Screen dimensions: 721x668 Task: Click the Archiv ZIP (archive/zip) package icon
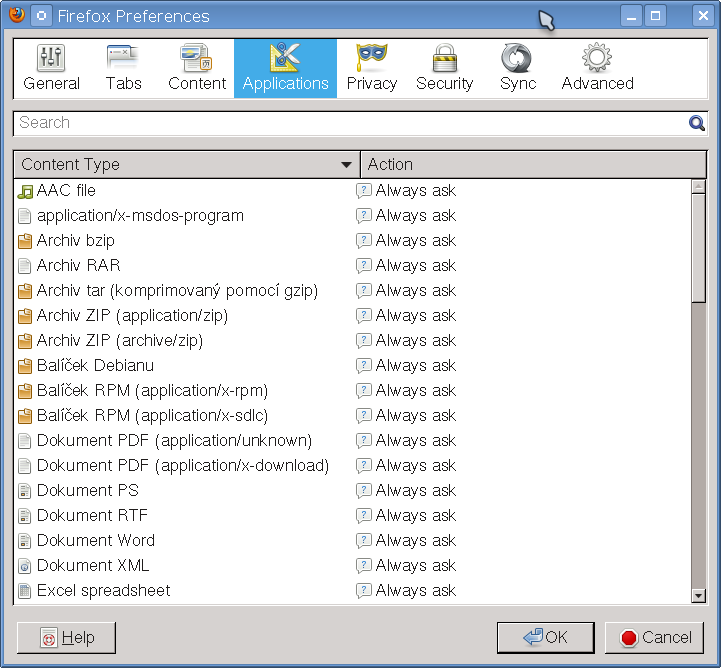pyautogui.click(x=25, y=341)
